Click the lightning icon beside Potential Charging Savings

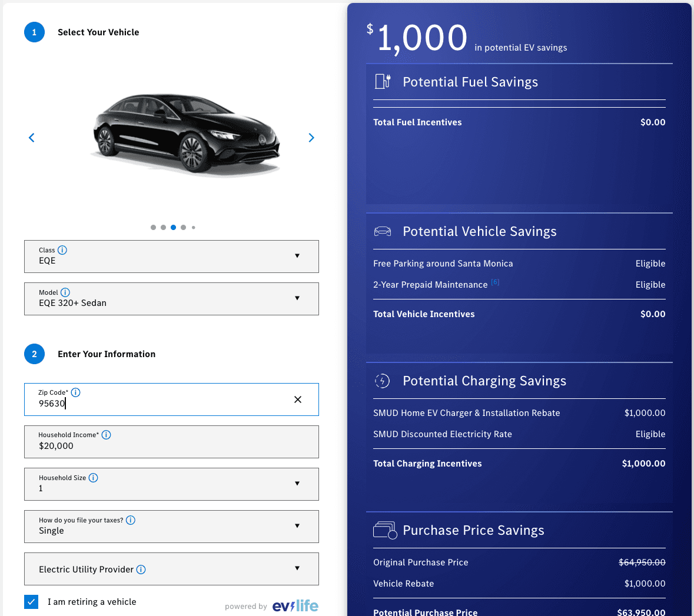click(382, 381)
